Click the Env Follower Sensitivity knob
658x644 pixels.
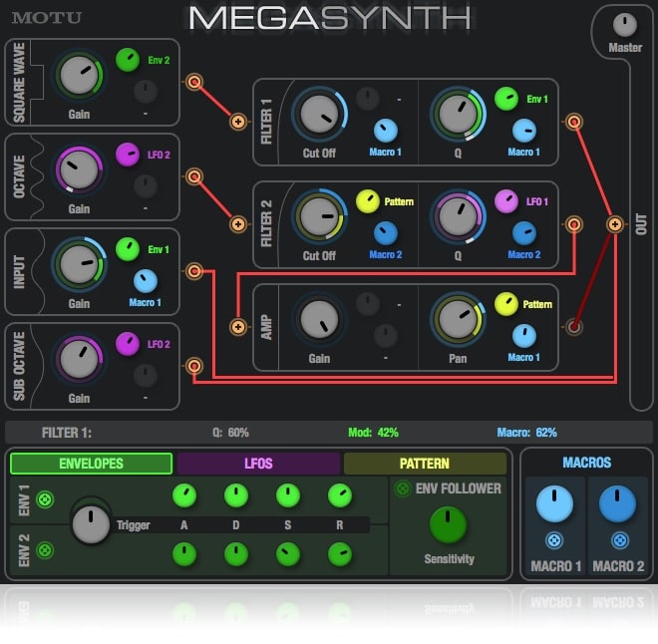click(x=448, y=524)
